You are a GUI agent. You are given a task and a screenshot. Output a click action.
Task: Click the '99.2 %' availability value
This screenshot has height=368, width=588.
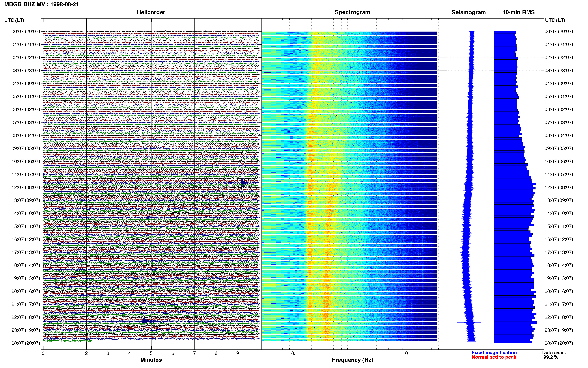(x=551, y=357)
